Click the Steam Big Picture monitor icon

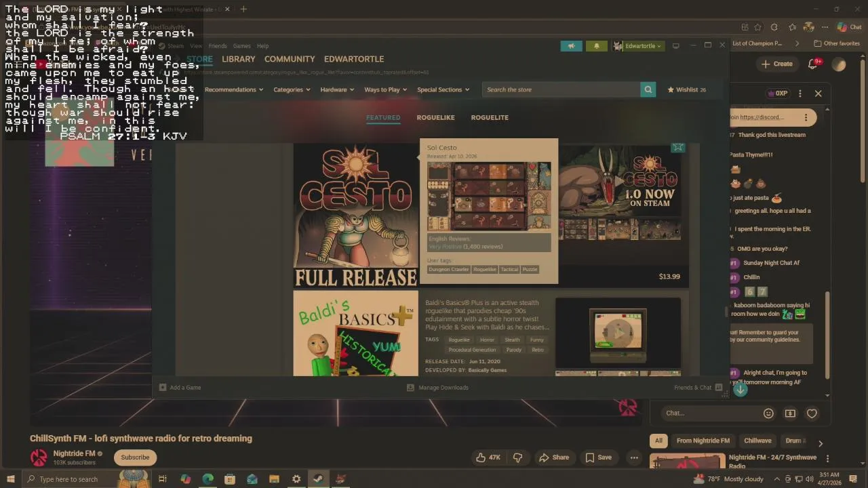click(x=675, y=46)
